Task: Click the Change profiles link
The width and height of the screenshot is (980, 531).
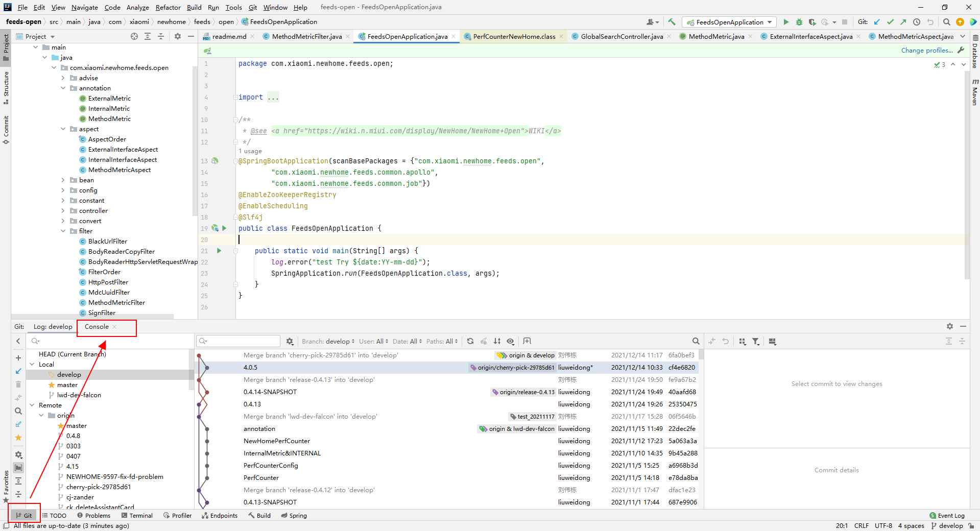Action: click(926, 50)
